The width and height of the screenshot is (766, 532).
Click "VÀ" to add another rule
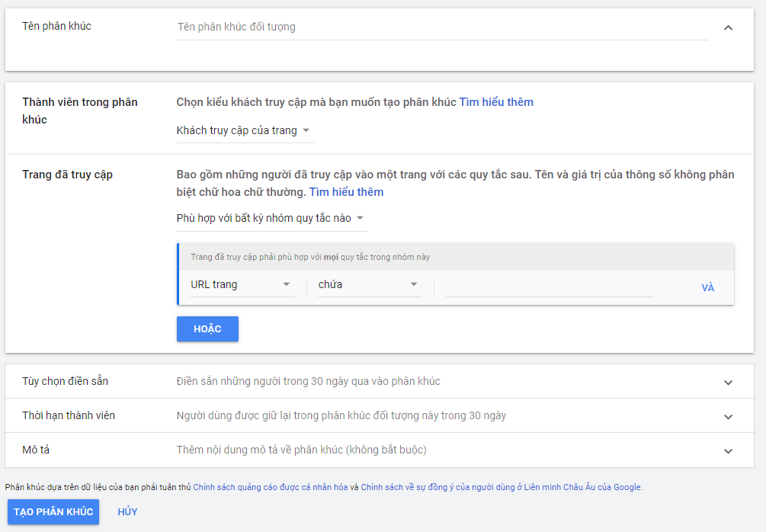(708, 287)
